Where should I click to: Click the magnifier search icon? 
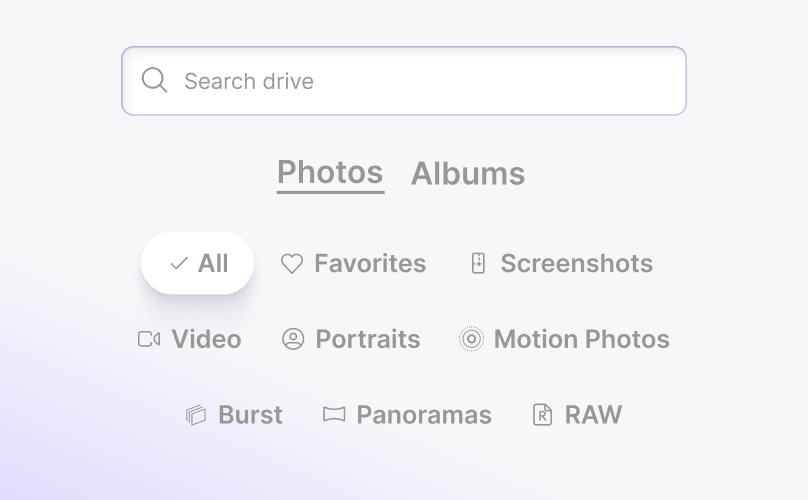tap(154, 80)
